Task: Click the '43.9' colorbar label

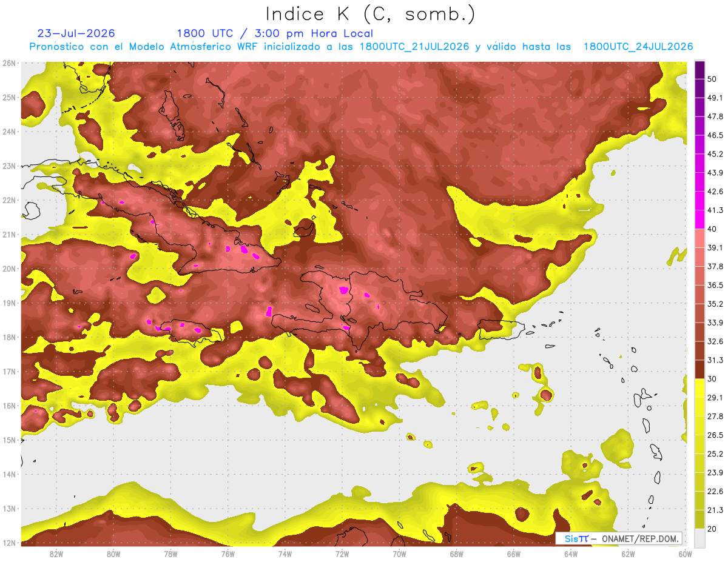Action: point(715,173)
